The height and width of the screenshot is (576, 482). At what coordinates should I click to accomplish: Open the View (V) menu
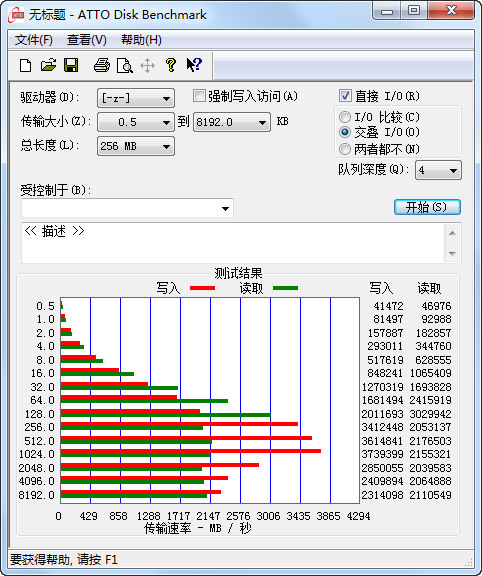pos(87,40)
